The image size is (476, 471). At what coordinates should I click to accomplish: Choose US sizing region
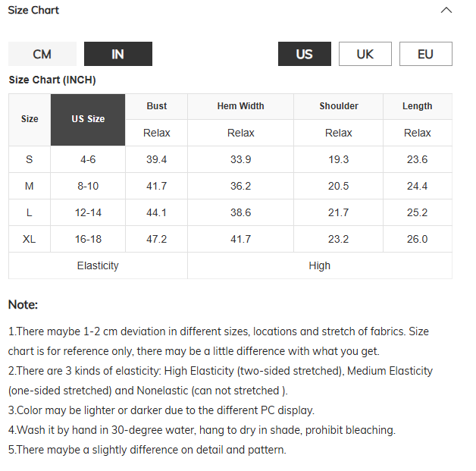pyautogui.click(x=304, y=54)
